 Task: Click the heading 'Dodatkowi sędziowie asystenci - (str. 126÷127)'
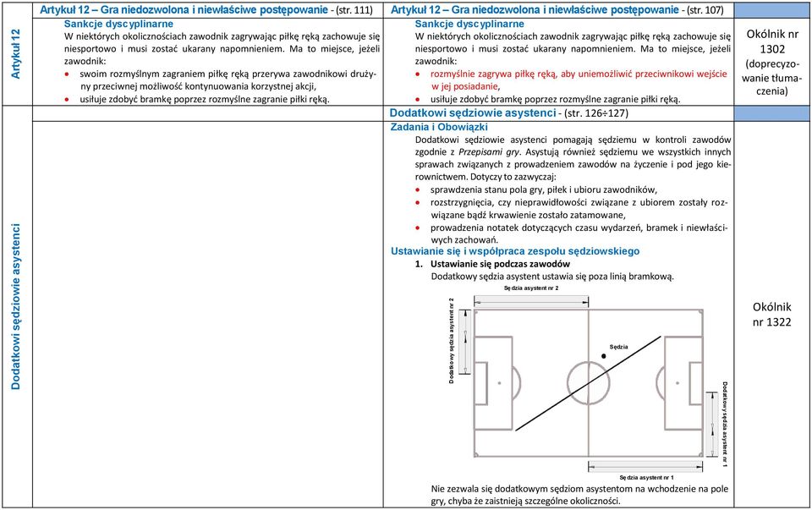click(508, 112)
